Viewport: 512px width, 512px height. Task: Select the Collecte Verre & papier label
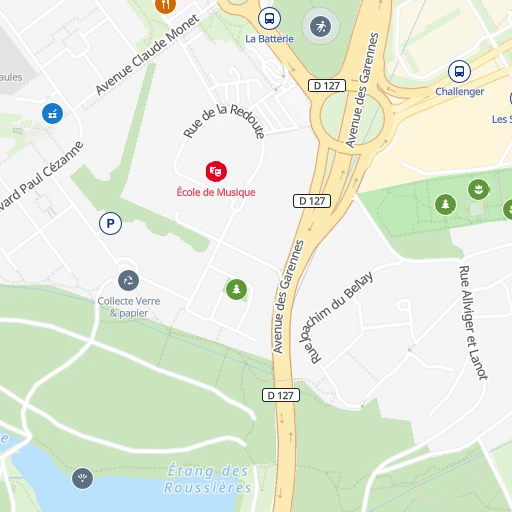pos(129,307)
